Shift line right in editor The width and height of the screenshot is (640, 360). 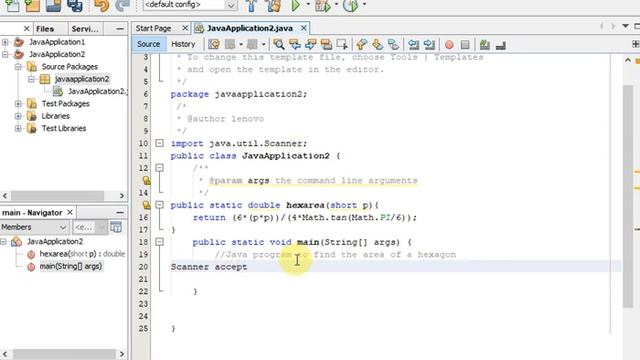click(x=429, y=44)
